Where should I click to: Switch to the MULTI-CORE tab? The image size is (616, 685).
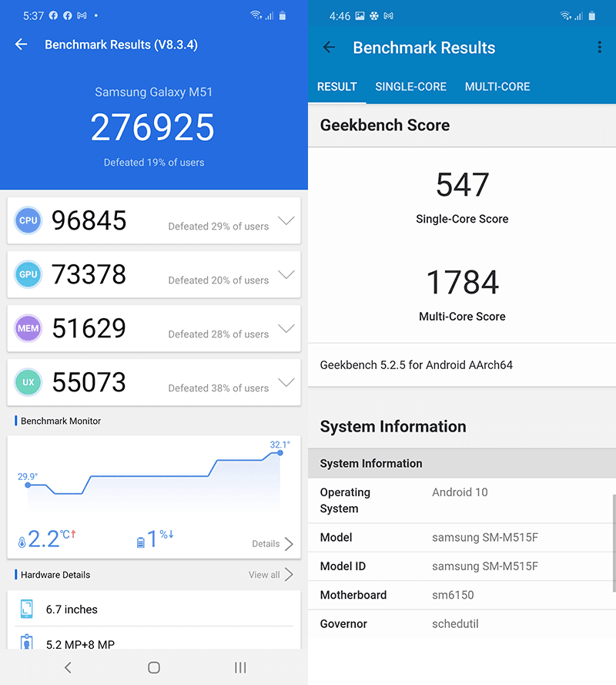497,86
